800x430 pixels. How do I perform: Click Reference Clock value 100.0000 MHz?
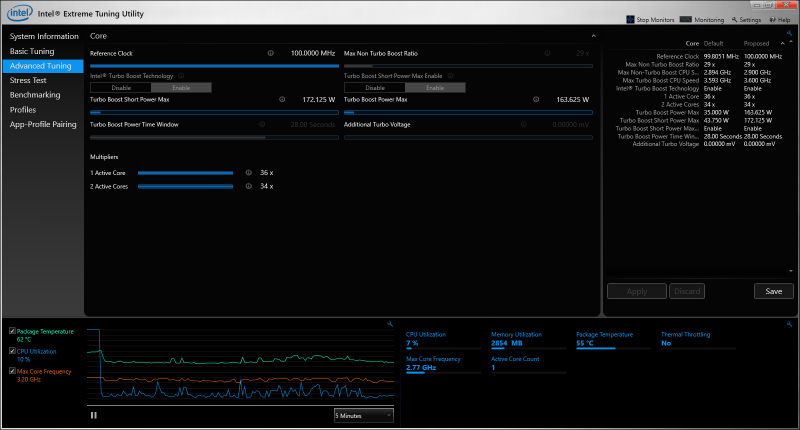313,53
